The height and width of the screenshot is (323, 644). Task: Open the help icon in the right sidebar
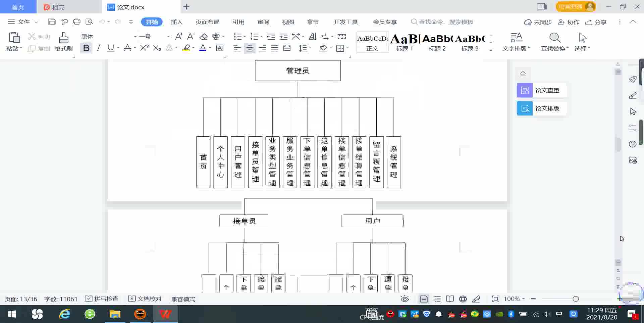633,144
